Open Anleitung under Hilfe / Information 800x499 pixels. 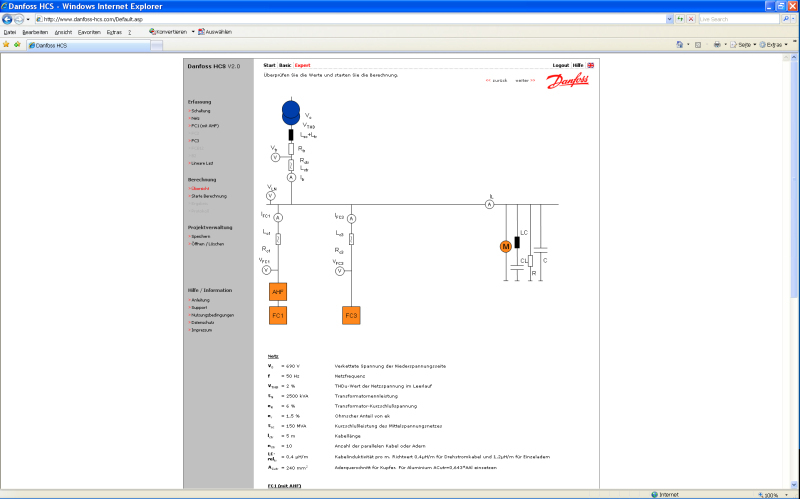[199, 300]
